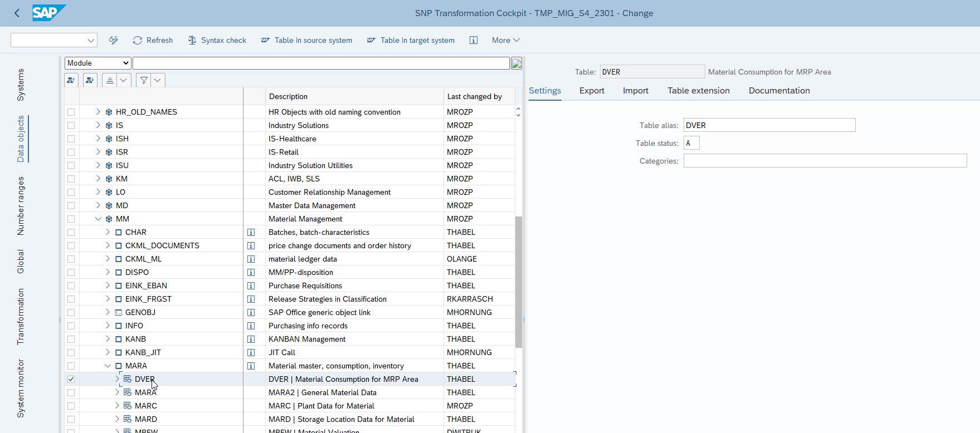
Task: Toggle display/change mode icon beside Refresh
Action: coord(114,40)
